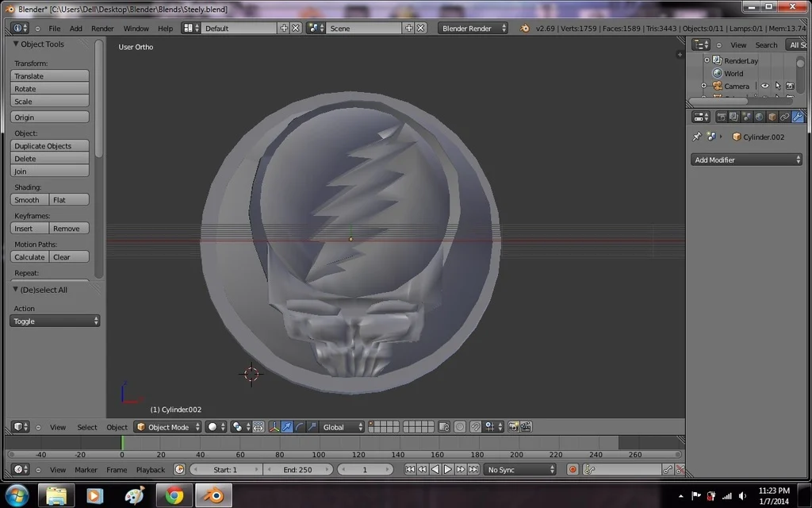Image resolution: width=812 pixels, height=508 pixels.
Task: Open the Render menu
Action: tap(102, 29)
